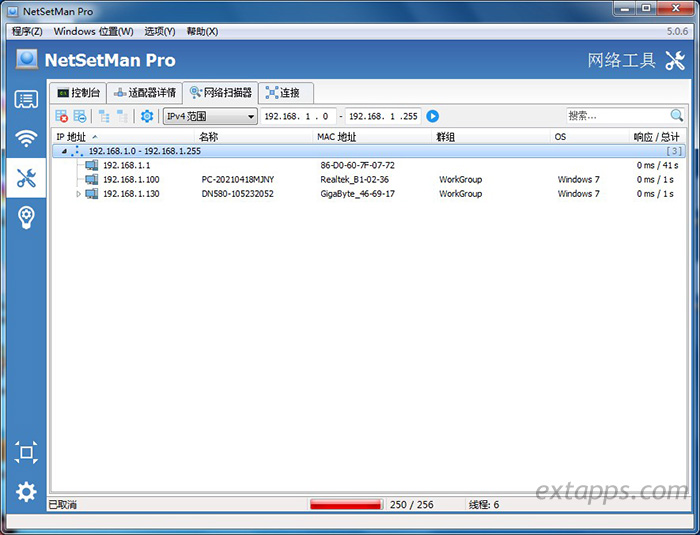
Task: Open the profiles sidebar icon
Action: (x=26, y=99)
